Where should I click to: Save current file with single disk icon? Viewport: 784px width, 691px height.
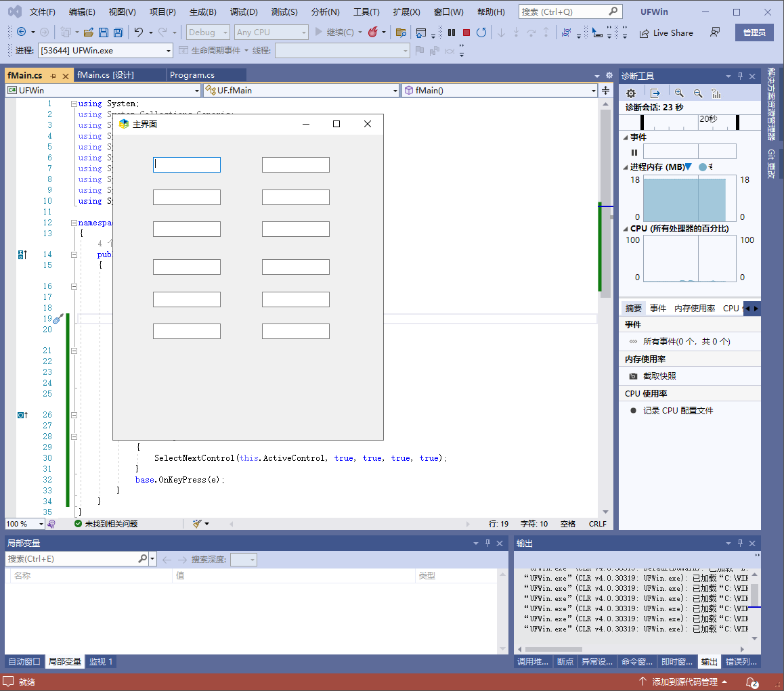tap(104, 32)
